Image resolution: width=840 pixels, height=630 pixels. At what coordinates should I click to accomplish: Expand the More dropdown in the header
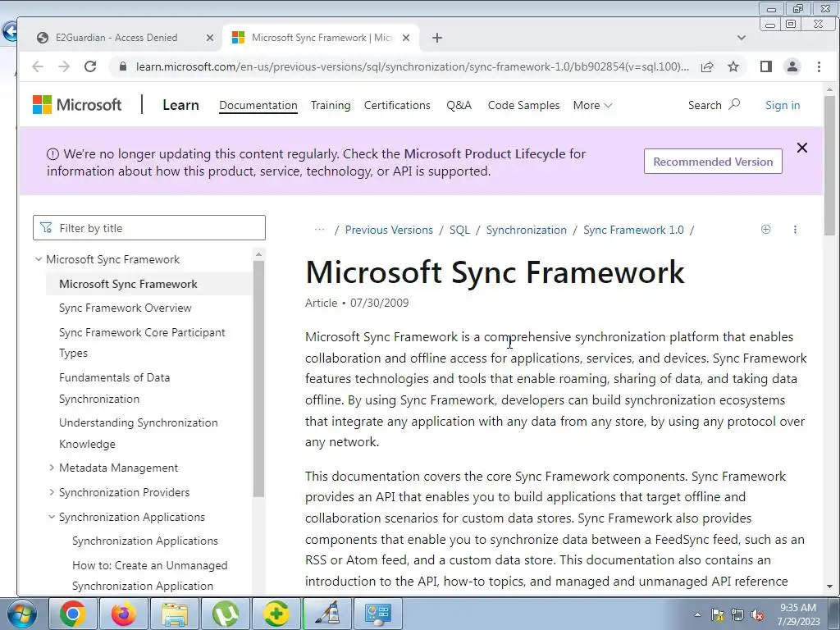(592, 105)
